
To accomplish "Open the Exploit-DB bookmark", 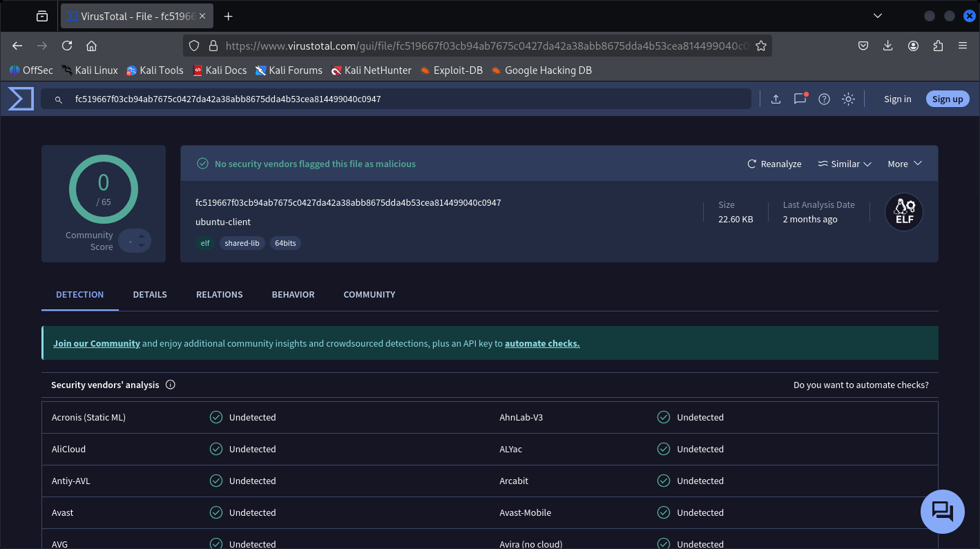I will (451, 70).
